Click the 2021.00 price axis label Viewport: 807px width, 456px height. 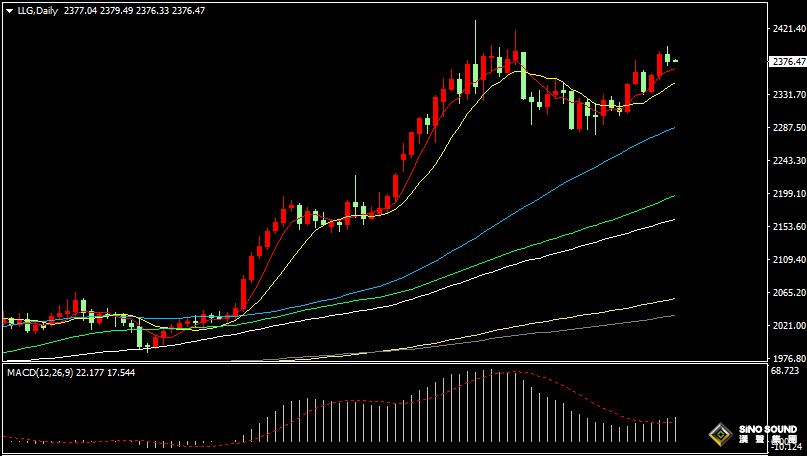pos(787,326)
